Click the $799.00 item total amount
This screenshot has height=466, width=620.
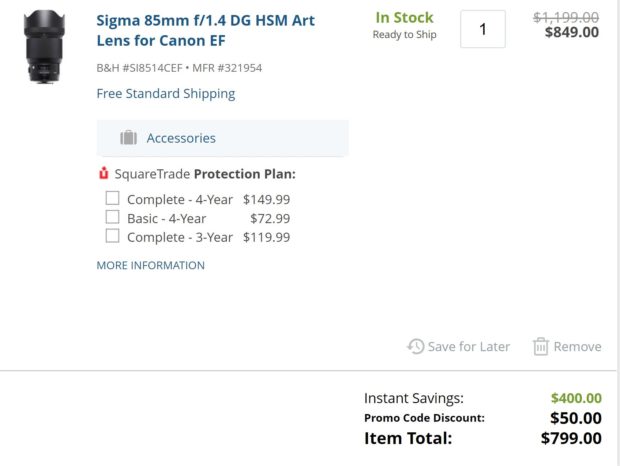(571, 438)
